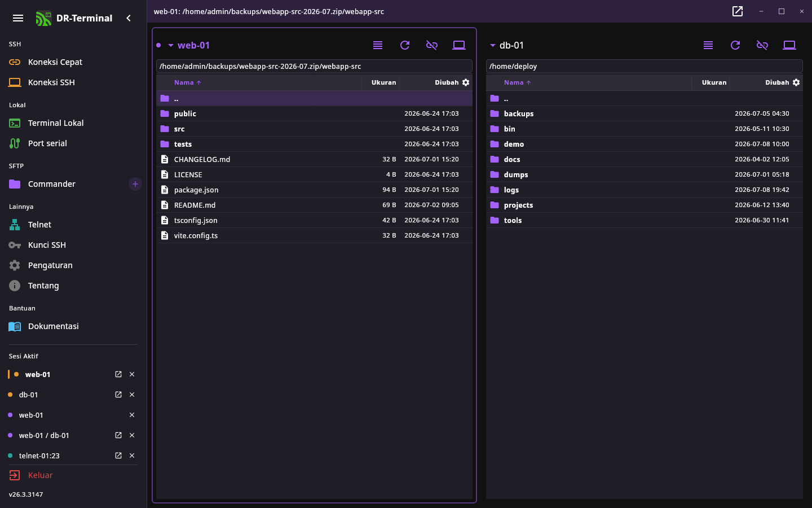Switch to db-01 session
Screen dimensions: 812x508
point(29,395)
